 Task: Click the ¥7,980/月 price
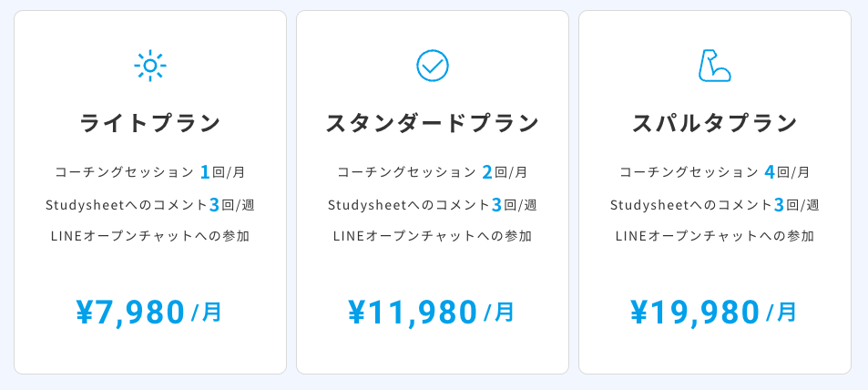(150, 313)
